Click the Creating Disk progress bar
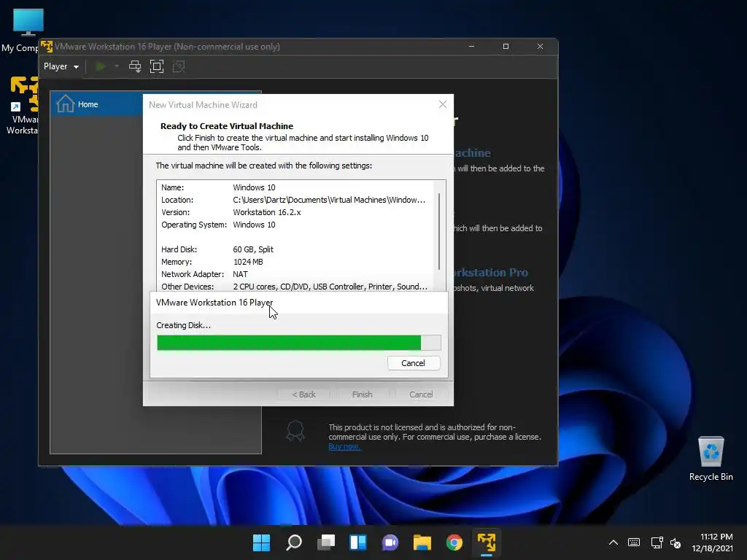The image size is (747, 560). (298, 343)
